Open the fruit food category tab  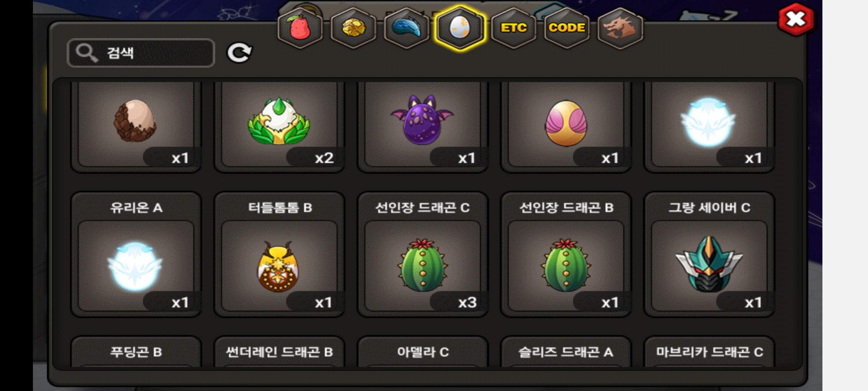tap(300, 28)
